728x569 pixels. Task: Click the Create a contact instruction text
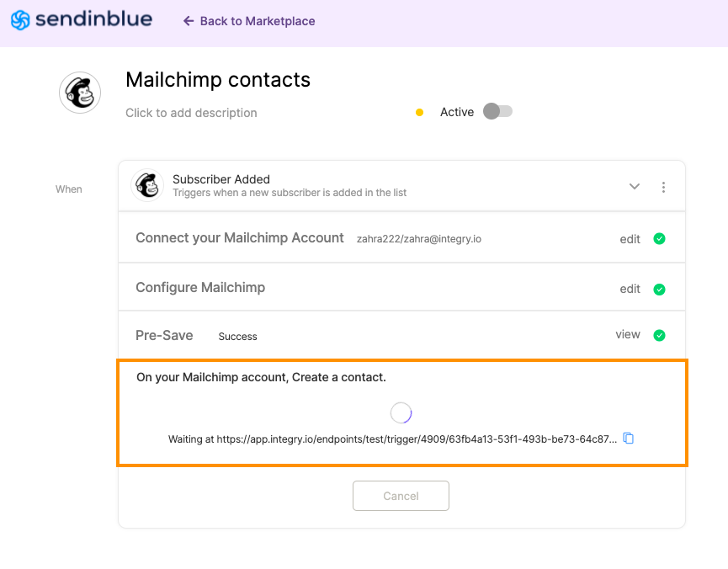pyautogui.click(x=261, y=377)
